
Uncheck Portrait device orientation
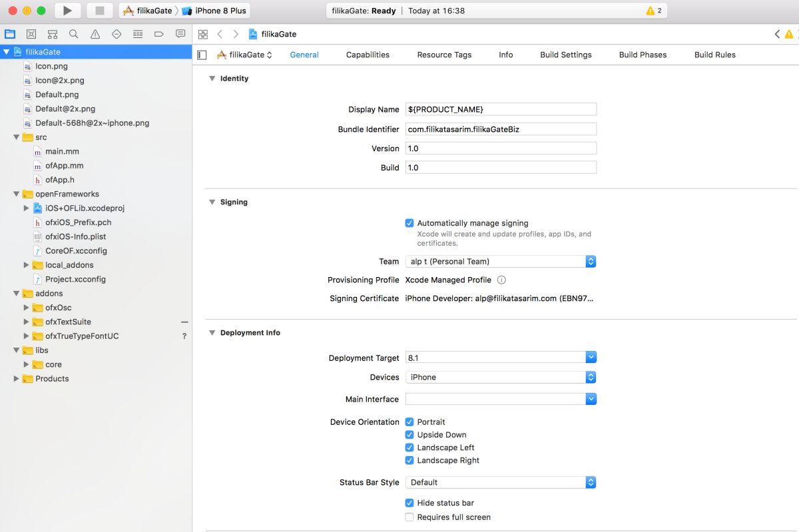[x=409, y=422]
